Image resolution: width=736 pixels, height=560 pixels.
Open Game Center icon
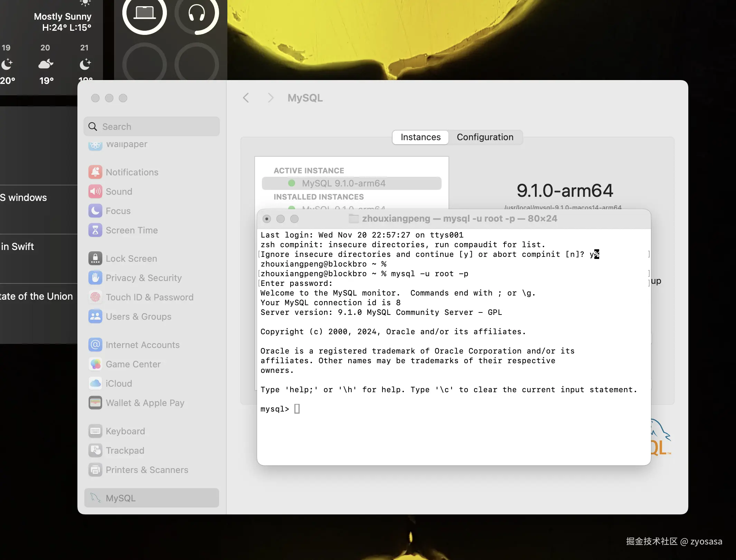click(x=95, y=364)
